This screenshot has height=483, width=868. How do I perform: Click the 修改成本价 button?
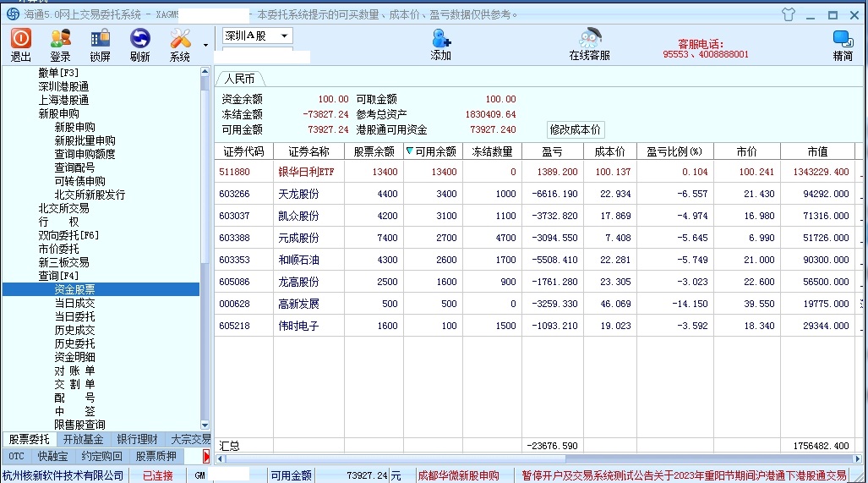[576, 129]
